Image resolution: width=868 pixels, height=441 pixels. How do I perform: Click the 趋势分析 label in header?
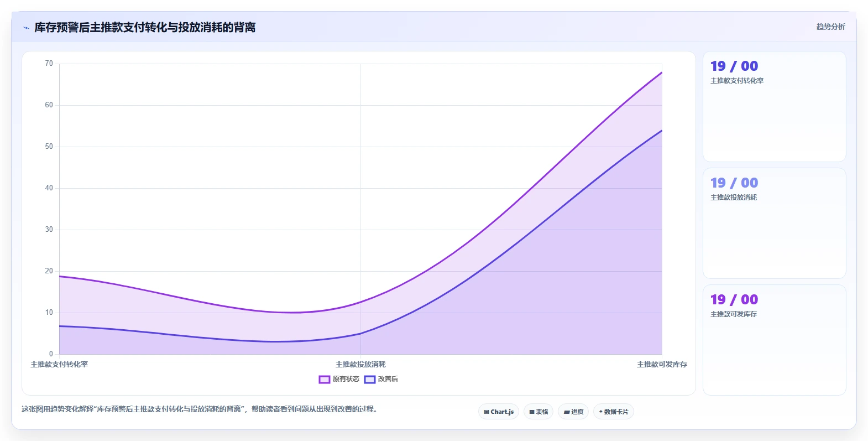point(830,27)
